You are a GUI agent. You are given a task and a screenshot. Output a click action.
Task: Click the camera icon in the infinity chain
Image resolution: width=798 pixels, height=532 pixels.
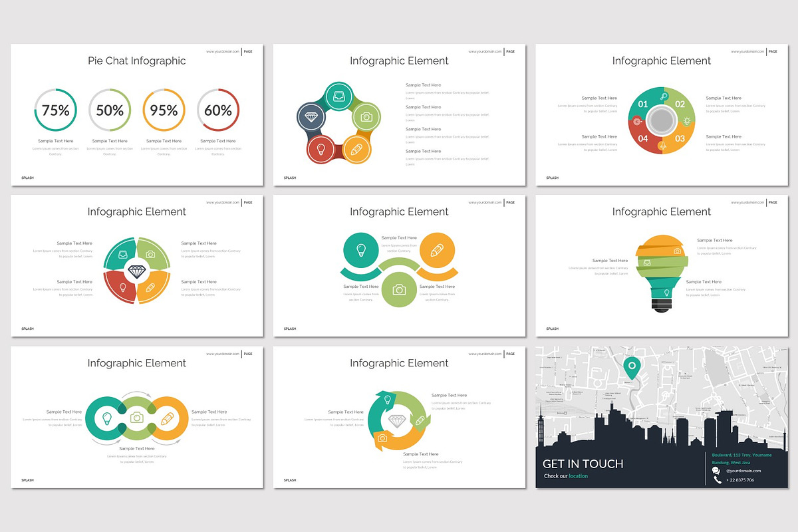tap(136, 418)
